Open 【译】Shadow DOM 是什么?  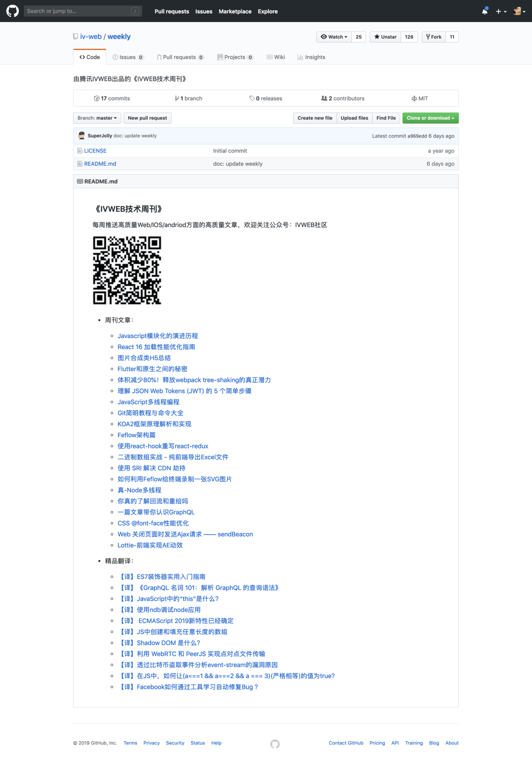tap(159, 643)
